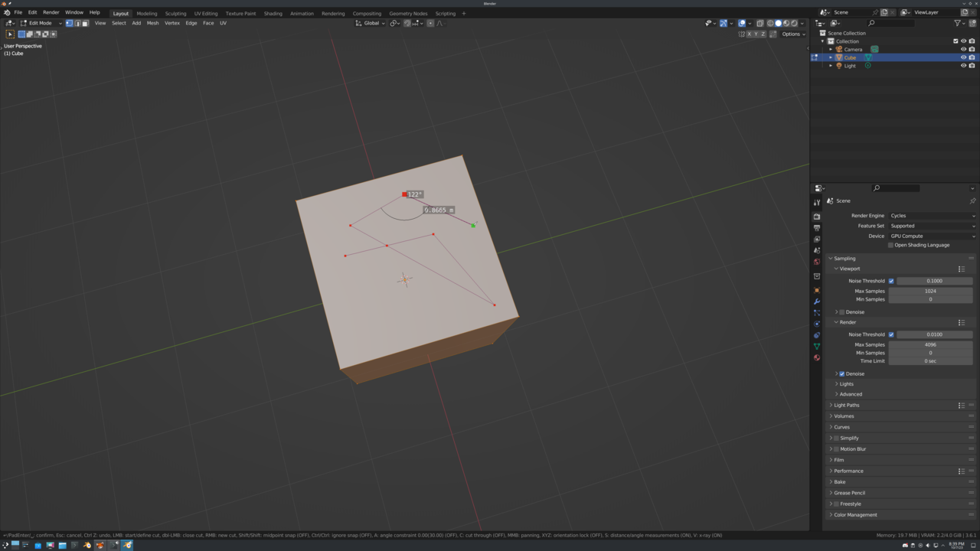980x551 pixels.
Task: Expand the Light Paths panel
Action: 846,406
